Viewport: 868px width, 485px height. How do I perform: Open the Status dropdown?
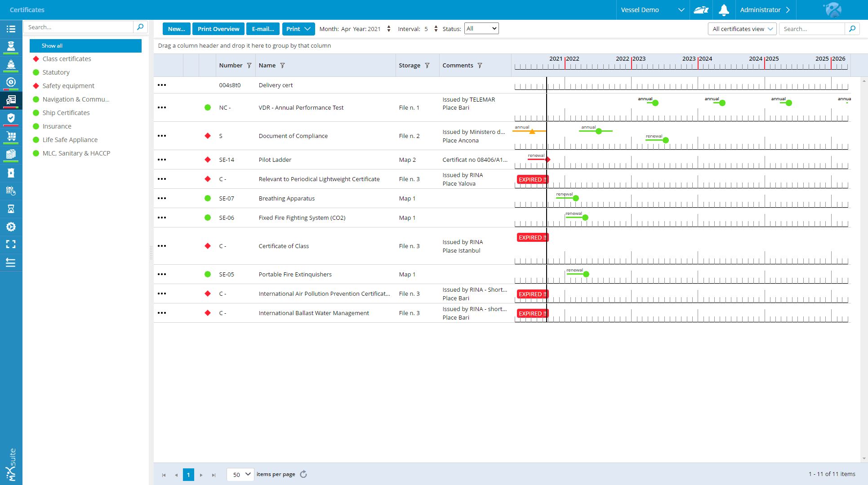tap(481, 29)
